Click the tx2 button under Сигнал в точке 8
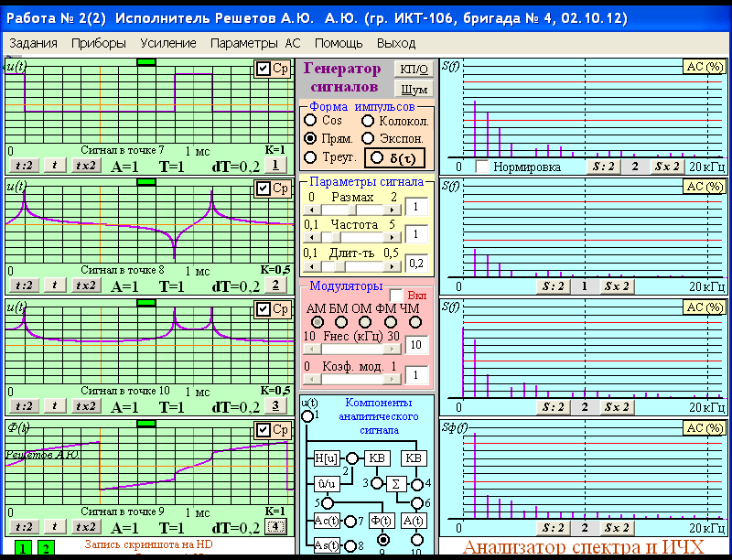 click(86, 285)
